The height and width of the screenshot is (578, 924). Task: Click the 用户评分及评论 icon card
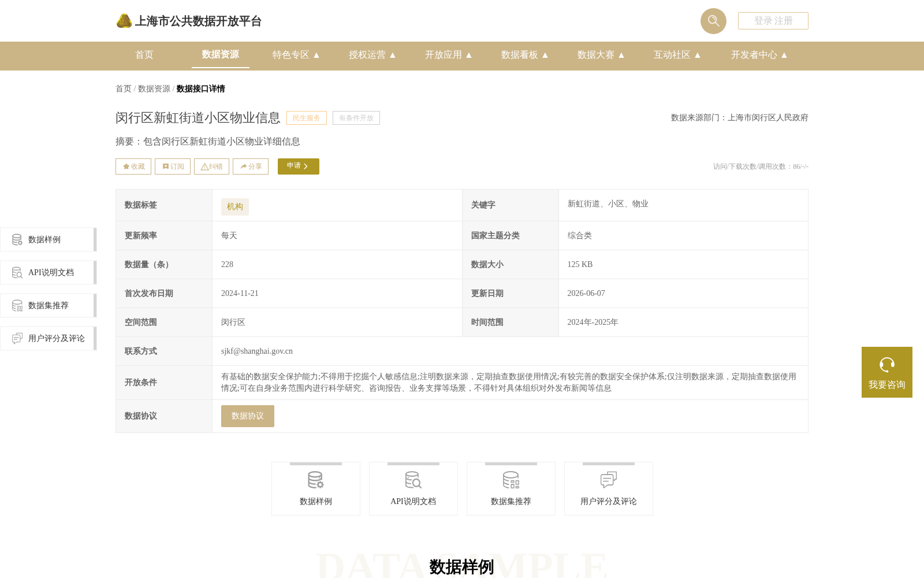point(609,488)
